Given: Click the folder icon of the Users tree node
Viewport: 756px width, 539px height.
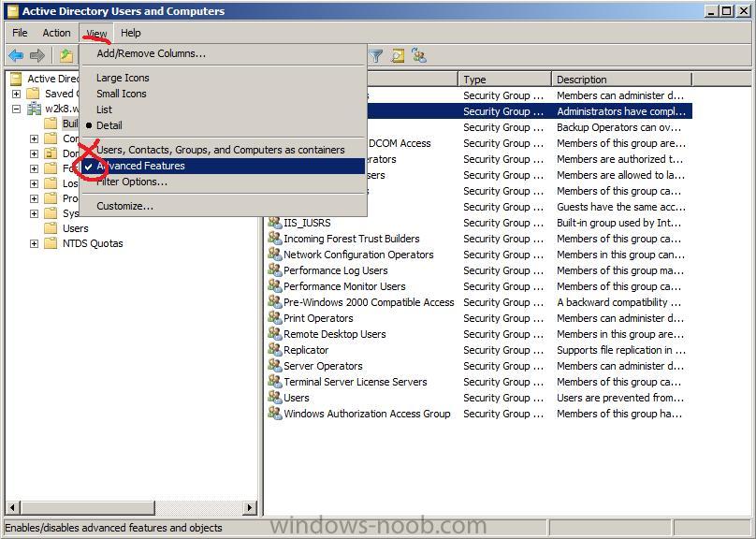Looking at the screenshot, I should tap(51, 228).
